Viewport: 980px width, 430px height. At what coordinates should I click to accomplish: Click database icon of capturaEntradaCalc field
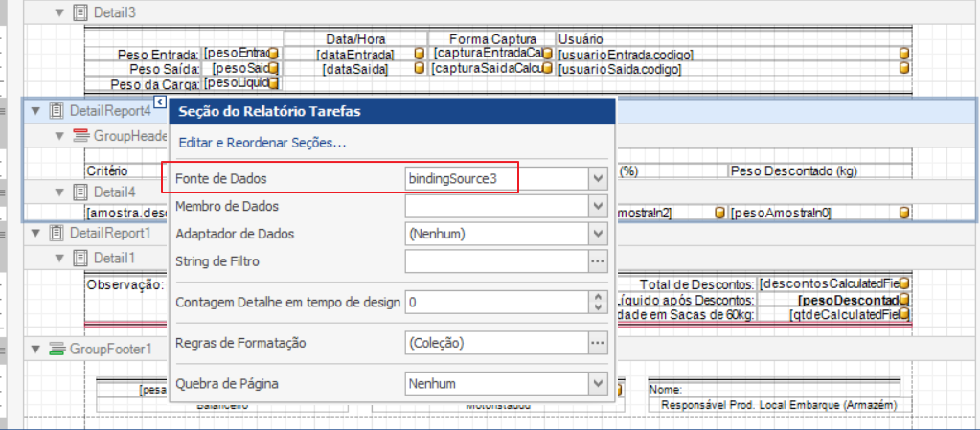(548, 53)
